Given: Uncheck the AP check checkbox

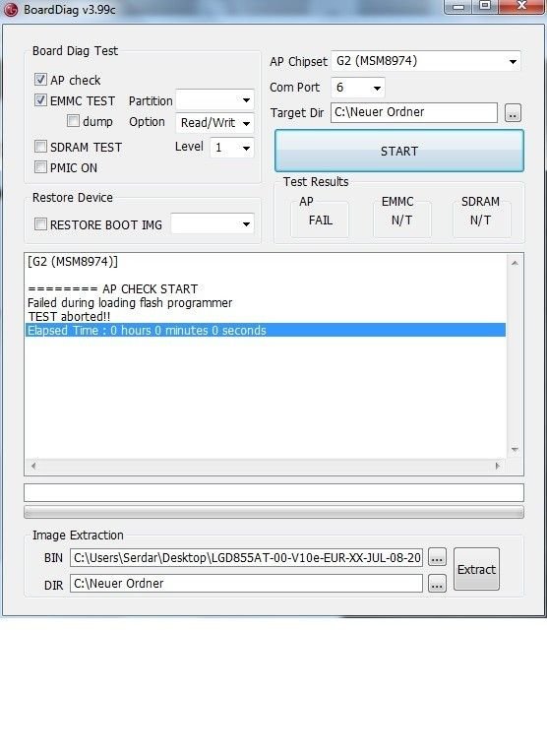Looking at the screenshot, I should click(40, 79).
